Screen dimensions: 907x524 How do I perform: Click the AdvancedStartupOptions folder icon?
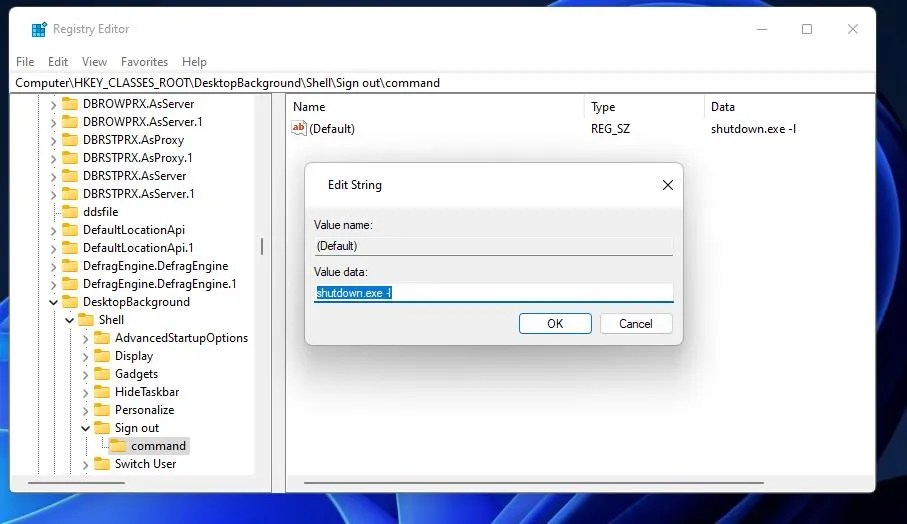pos(102,337)
